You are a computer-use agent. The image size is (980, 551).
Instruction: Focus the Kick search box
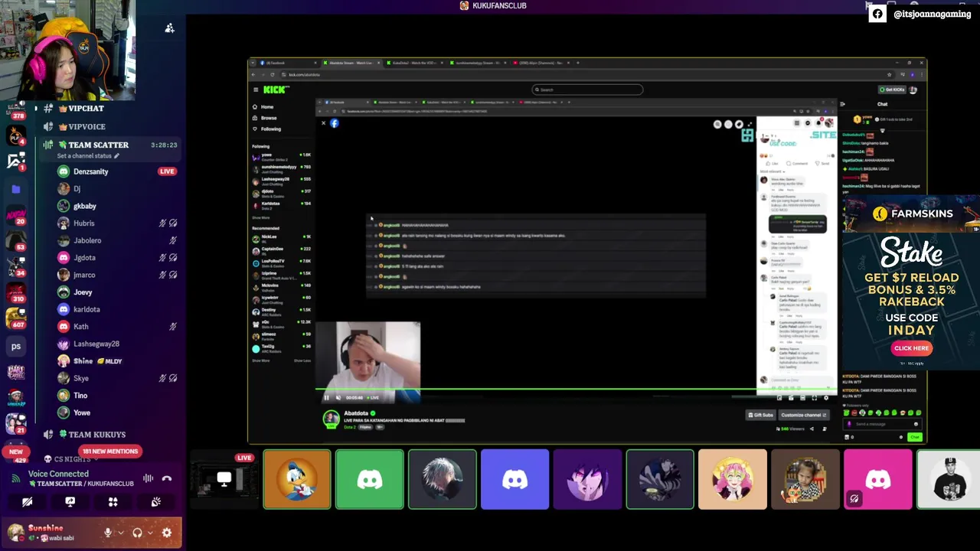point(587,90)
